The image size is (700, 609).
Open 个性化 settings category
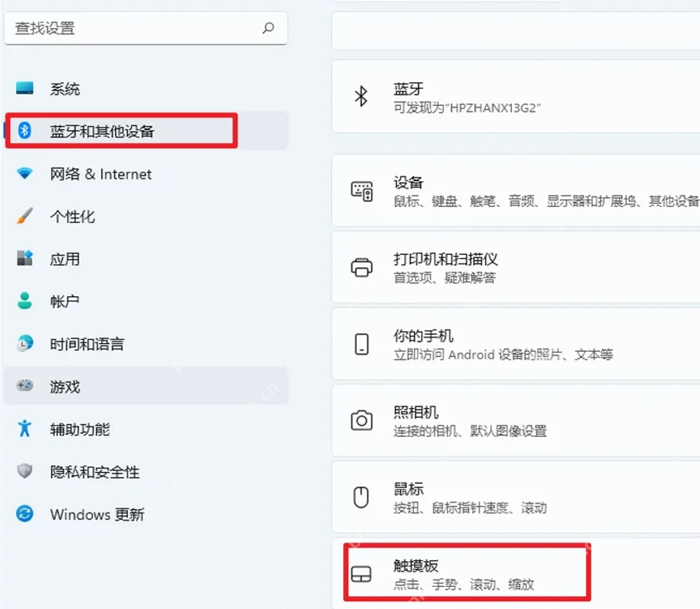point(145,216)
